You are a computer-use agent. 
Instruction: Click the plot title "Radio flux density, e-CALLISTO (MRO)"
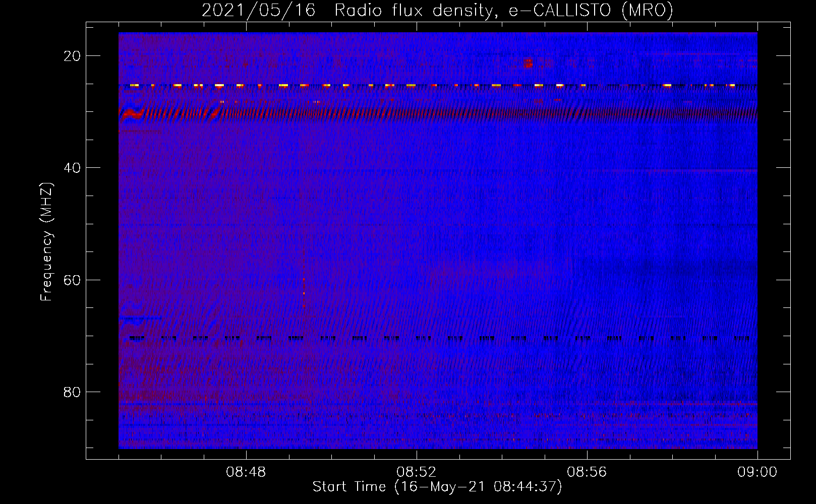504,11
